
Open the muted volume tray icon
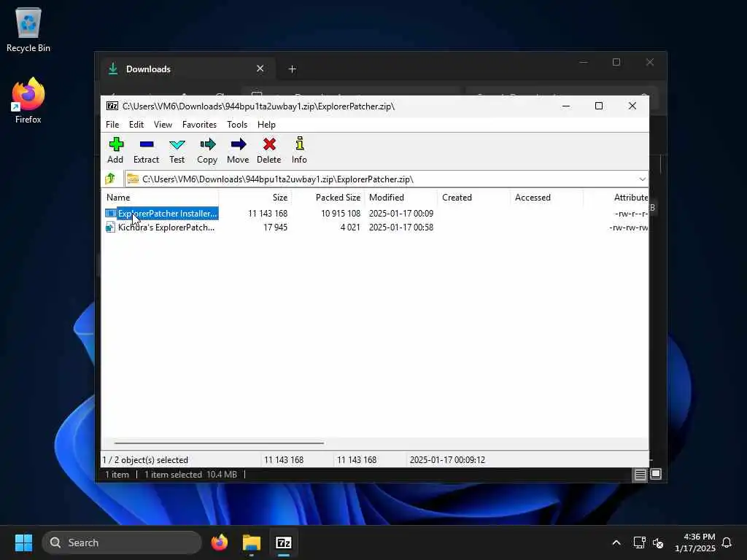(658, 542)
